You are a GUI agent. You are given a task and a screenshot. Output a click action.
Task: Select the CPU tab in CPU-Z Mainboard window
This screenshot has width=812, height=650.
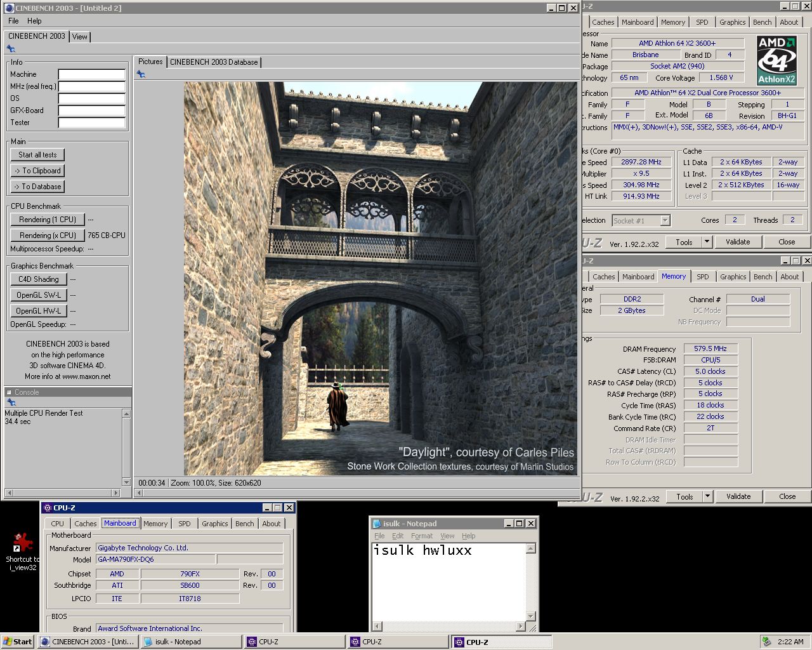tap(57, 524)
